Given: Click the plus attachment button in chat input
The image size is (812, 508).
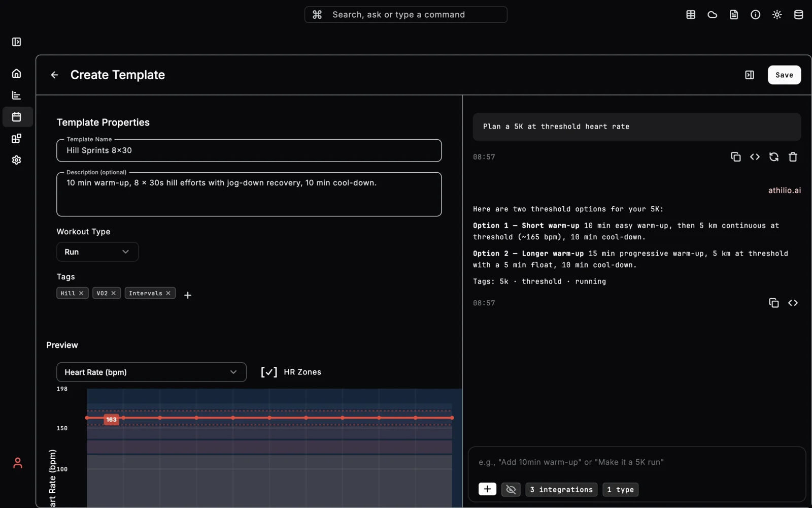Looking at the screenshot, I should coord(487,489).
